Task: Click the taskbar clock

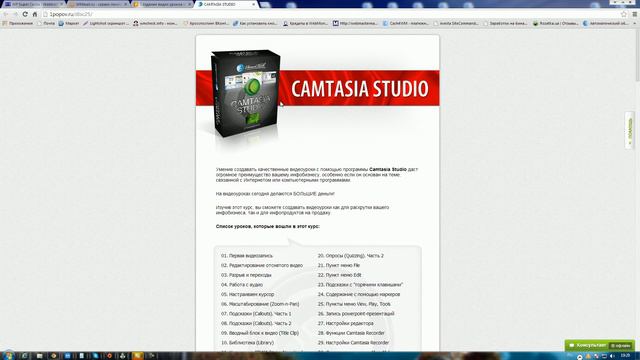Action: [x=624, y=356]
